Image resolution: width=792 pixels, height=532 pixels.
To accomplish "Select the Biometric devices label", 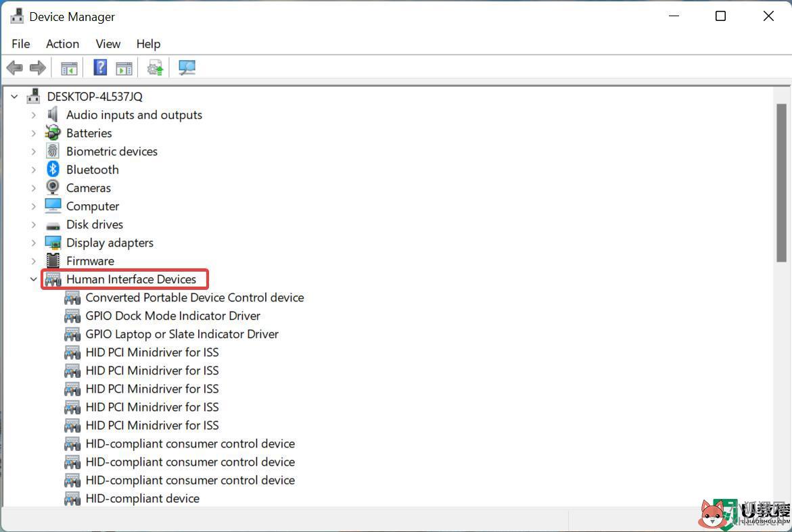I will point(112,151).
